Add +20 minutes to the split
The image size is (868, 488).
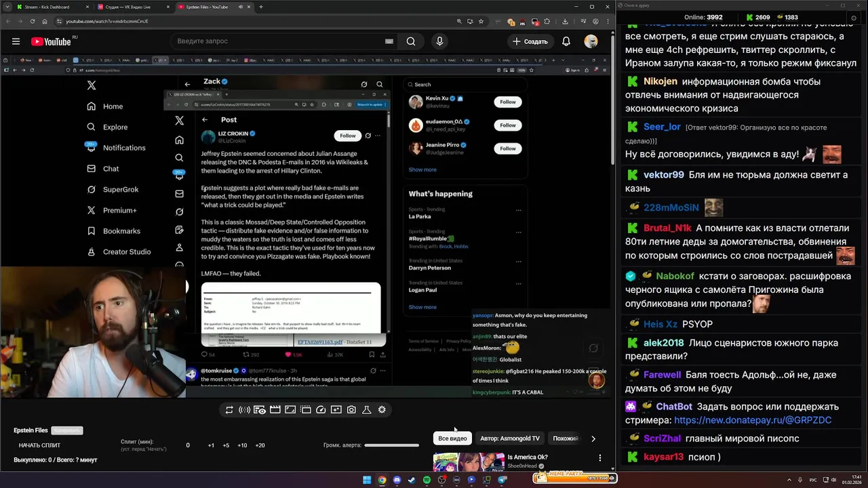260,445
